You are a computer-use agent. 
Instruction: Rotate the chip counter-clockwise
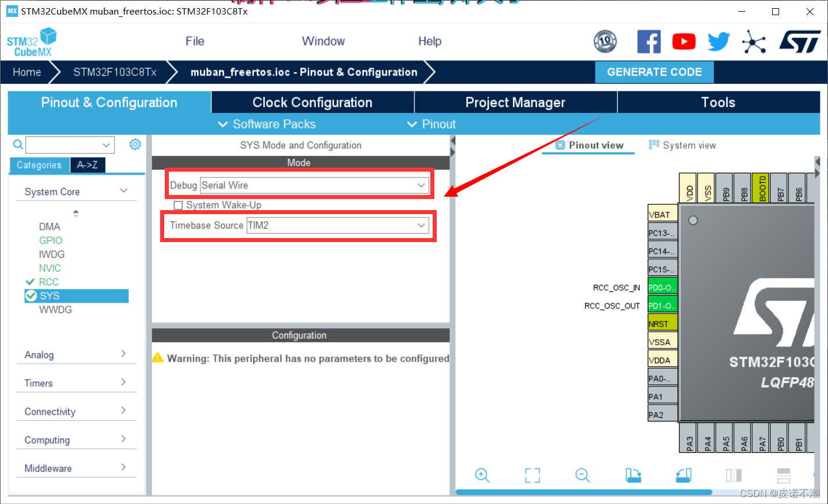[684, 475]
